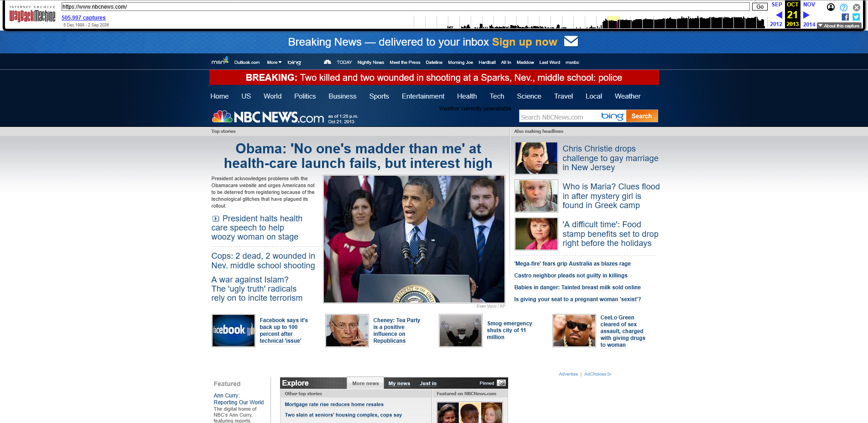Open the Politics section in the navigation menu
The height and width of the screenshot is (423, 868).
click(305, 96)
